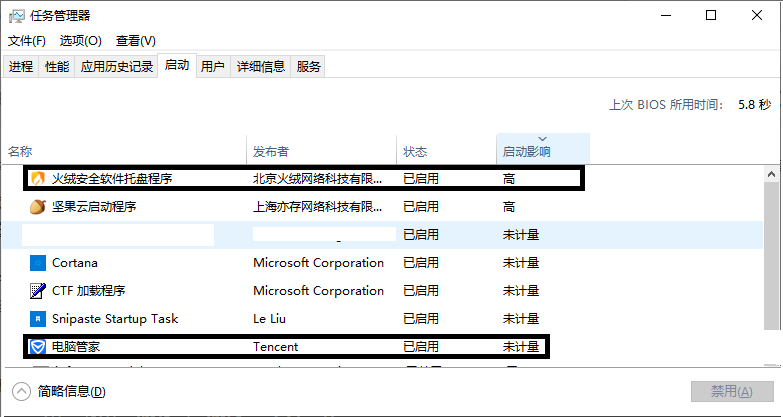
Task: Select the 电脑管家 shield icon
Action: pos(37,347)
